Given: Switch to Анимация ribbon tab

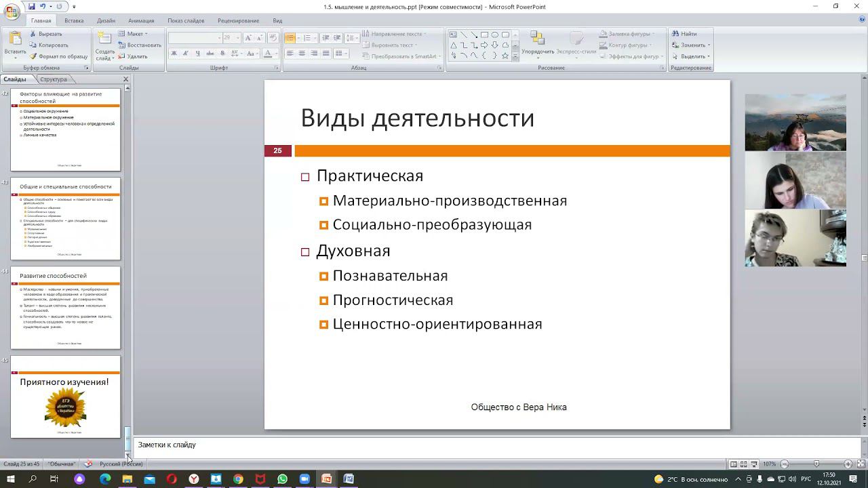Looking at the screenshot, I should coord(141,21).
